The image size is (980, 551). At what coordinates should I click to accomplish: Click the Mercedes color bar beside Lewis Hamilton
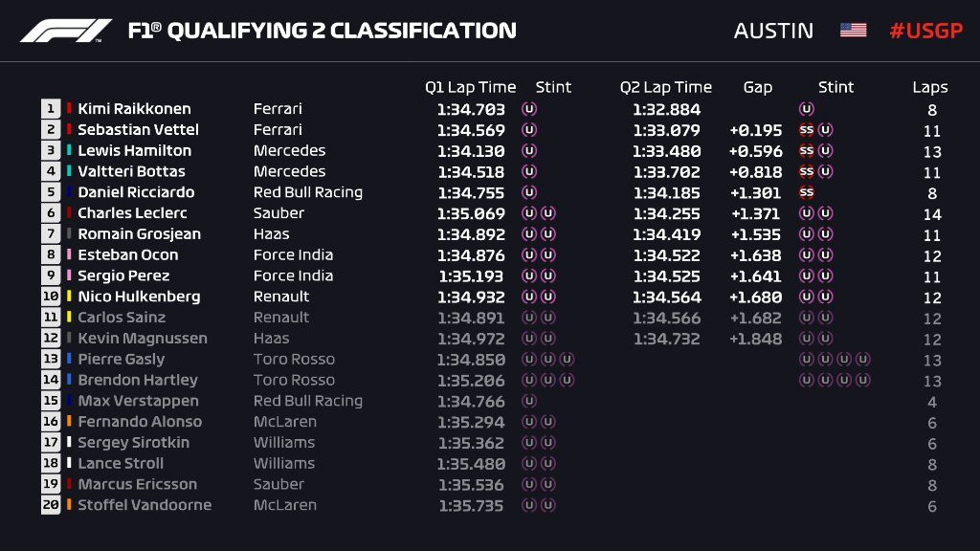tap(69, 150)
